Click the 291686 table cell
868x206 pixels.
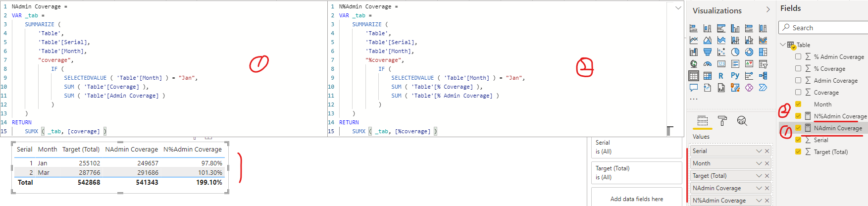pyautogui.click(x=148, y=173)
